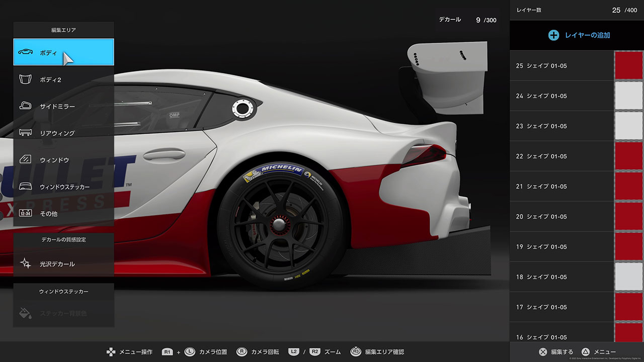Screen dimensions: 644x362
Task: Click the red swatch of layer 22
Action: [629, 156]
